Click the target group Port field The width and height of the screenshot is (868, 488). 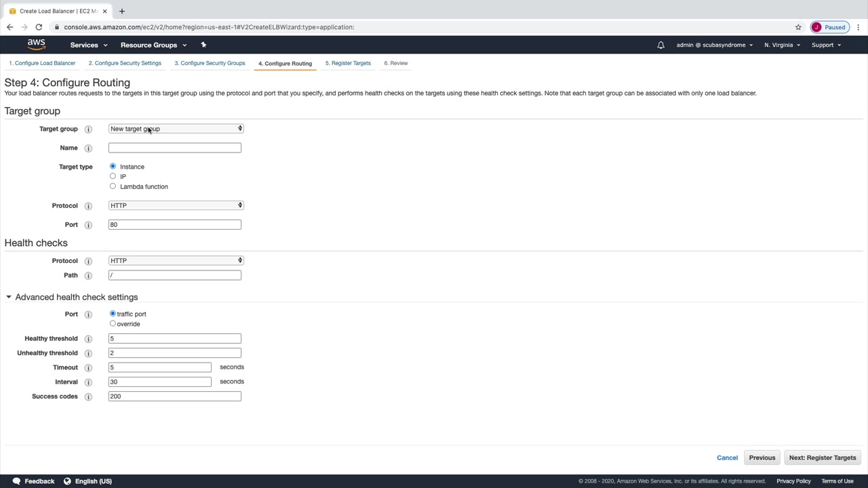(x=175, y=224)
